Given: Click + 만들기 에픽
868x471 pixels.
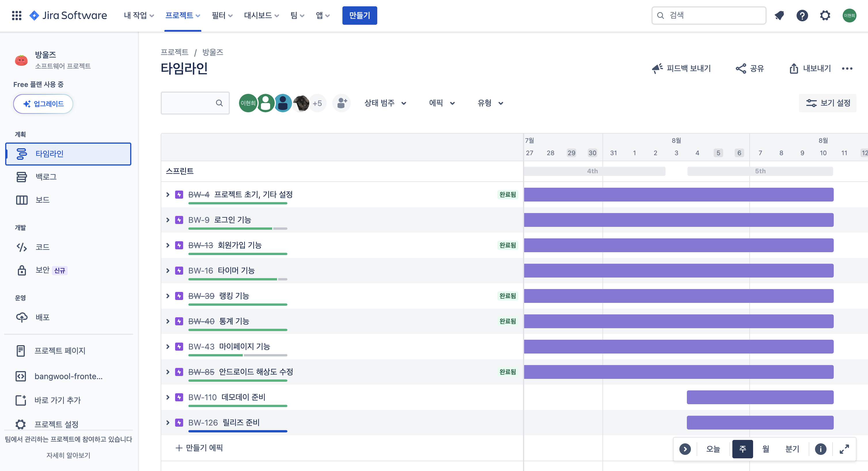Looking at the screenshot, I should pos(199,448).
